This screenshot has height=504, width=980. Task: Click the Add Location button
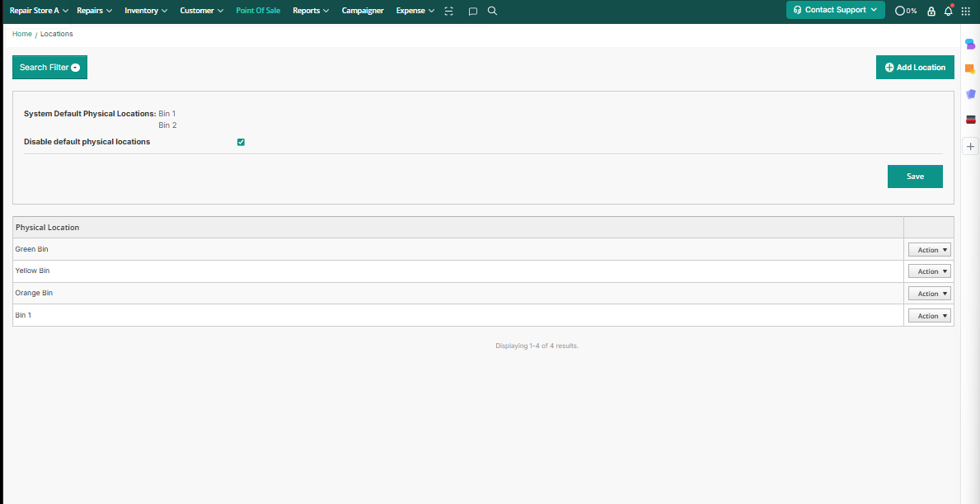coord(915,68)
